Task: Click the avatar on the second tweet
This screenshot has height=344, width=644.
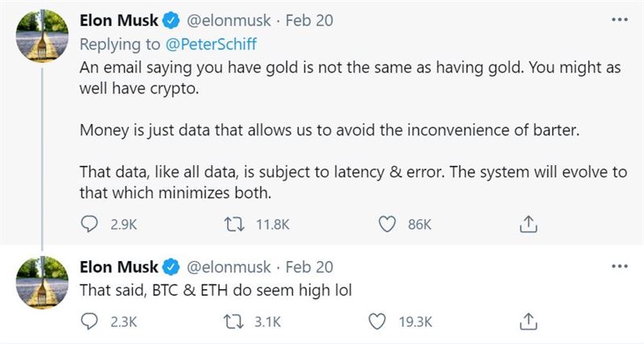Action: click(42, 282)
